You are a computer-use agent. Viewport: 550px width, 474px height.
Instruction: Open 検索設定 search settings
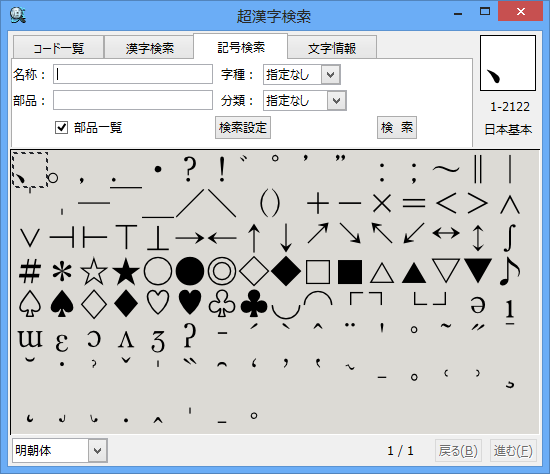point(243,127)
